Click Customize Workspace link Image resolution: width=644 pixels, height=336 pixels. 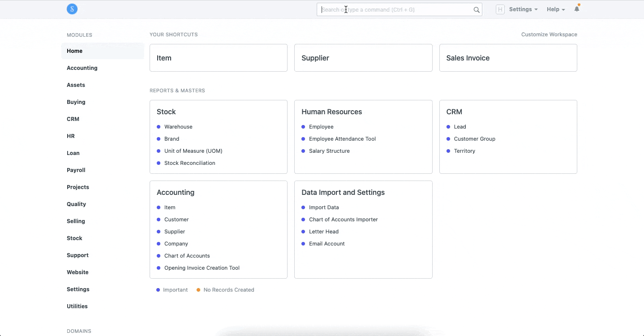pyautogui.click(x=549, y=34)
